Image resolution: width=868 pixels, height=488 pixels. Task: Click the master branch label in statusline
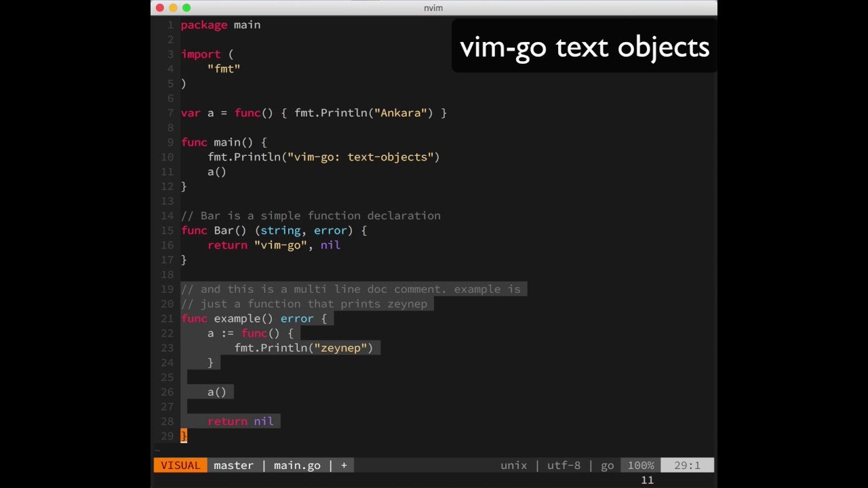pos(233,465)
